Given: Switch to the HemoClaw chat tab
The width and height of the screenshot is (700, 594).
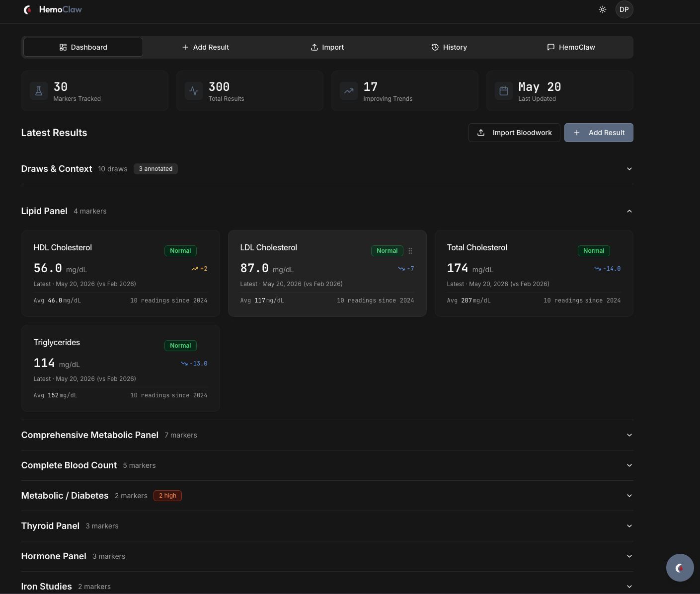Looking at the screenshot, I should coord(571,47).
